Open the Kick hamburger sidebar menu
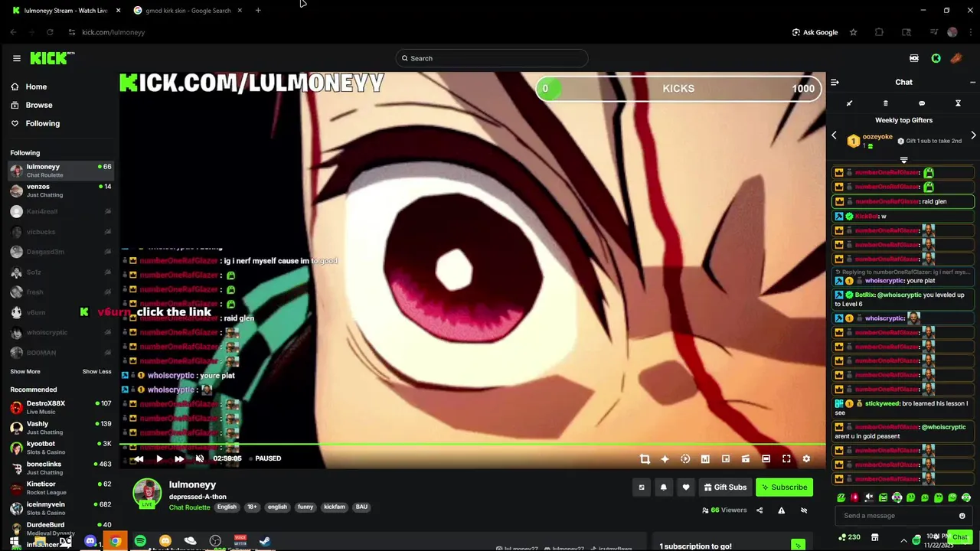The image size is (980, 551). click(16, 58)
